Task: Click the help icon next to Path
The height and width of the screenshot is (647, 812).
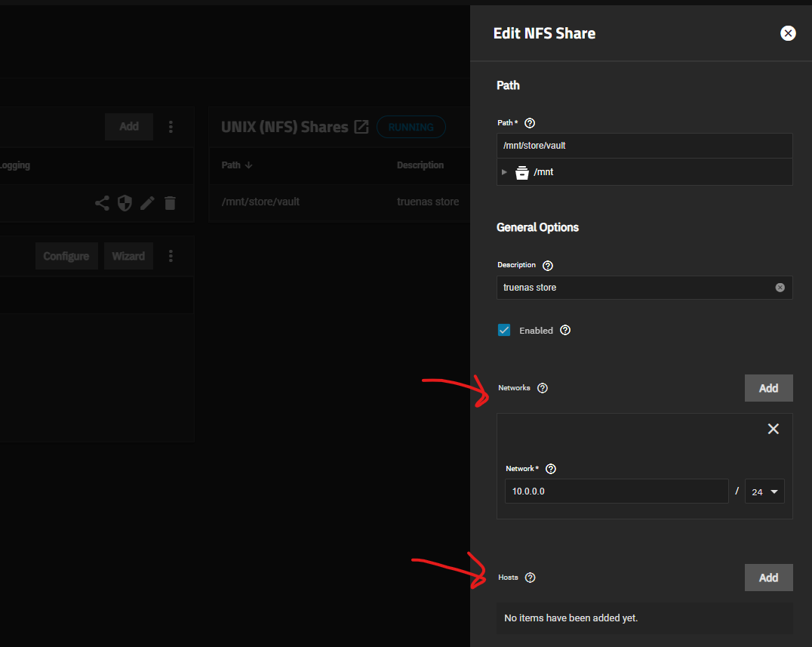Action: pyautogui.click(x=530, y=123)
